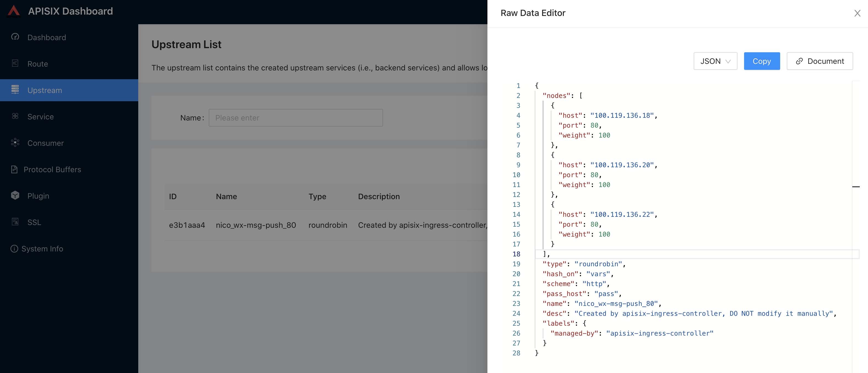
Task: Click the Consumer icon in sidebar
Action: click(15, 142)
